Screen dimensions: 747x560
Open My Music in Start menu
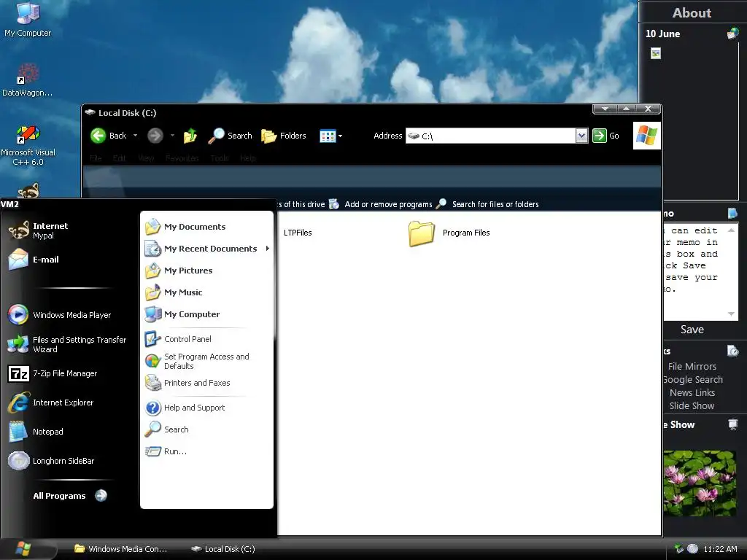[x=174, y=292]
